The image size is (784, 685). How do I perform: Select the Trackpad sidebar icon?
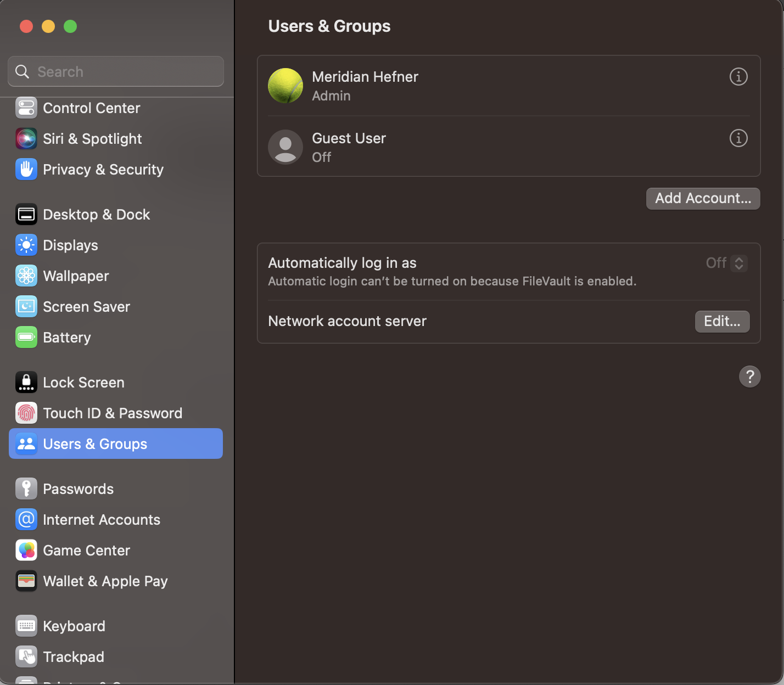[26, 656]
